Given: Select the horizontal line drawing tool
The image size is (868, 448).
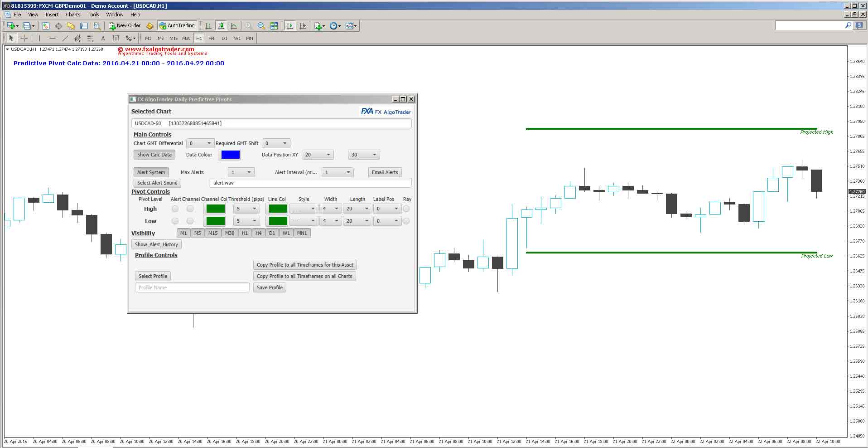Looking at the screenshot, I should (52, 38).
